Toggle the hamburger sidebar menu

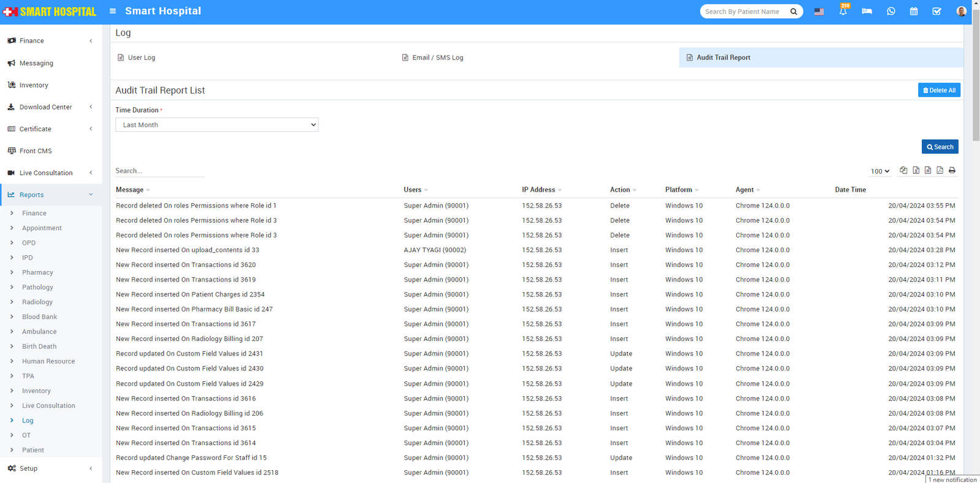113,11
